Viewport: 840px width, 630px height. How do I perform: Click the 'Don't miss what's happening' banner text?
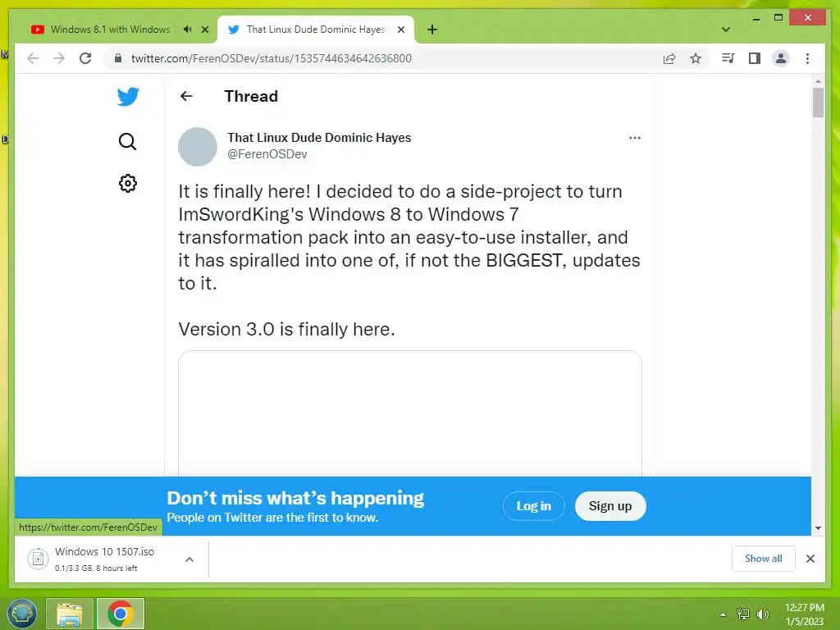(295, 498)
